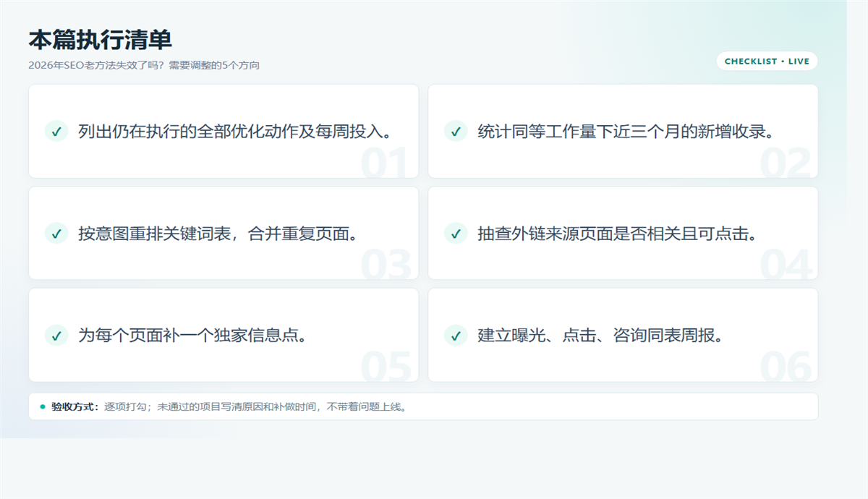This screenshot has width=868, height=499.
Task: Select the text 按意图重排关键词表，合并重复页面。
Action: pyautogui.click(x=219, y=234)
